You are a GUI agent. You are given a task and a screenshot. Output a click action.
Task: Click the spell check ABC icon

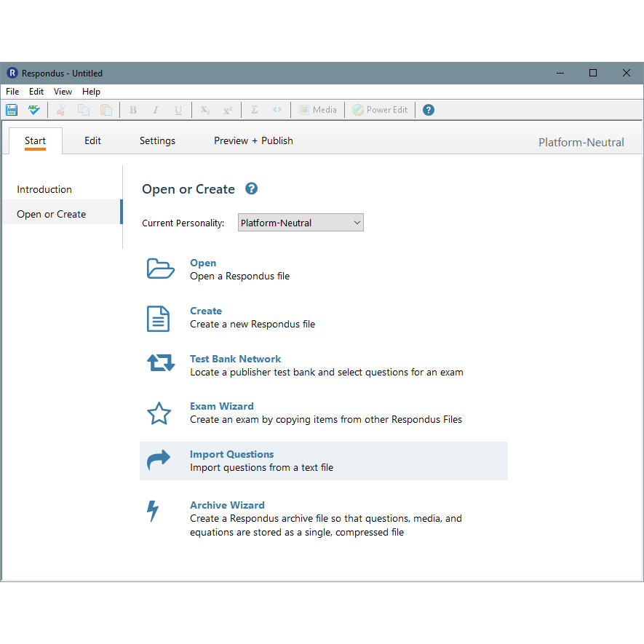pyautogui.click(x=33, y=110)
